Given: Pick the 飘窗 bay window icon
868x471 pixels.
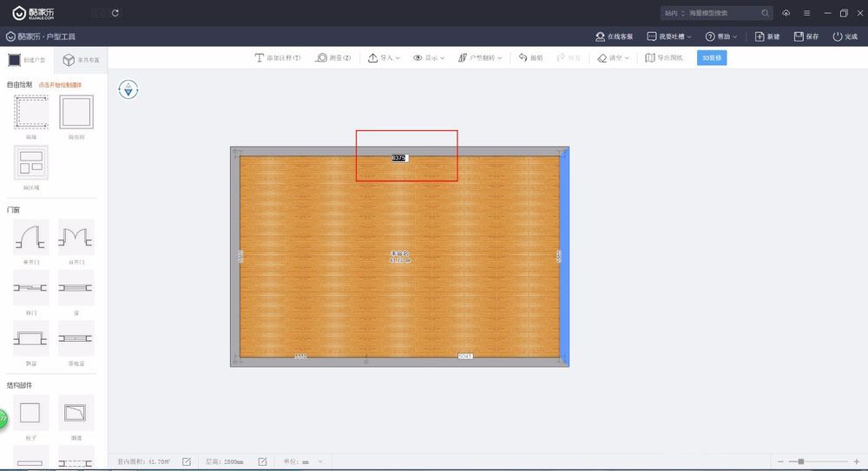Looking at the screenshot, I should (x=31, y=337).
